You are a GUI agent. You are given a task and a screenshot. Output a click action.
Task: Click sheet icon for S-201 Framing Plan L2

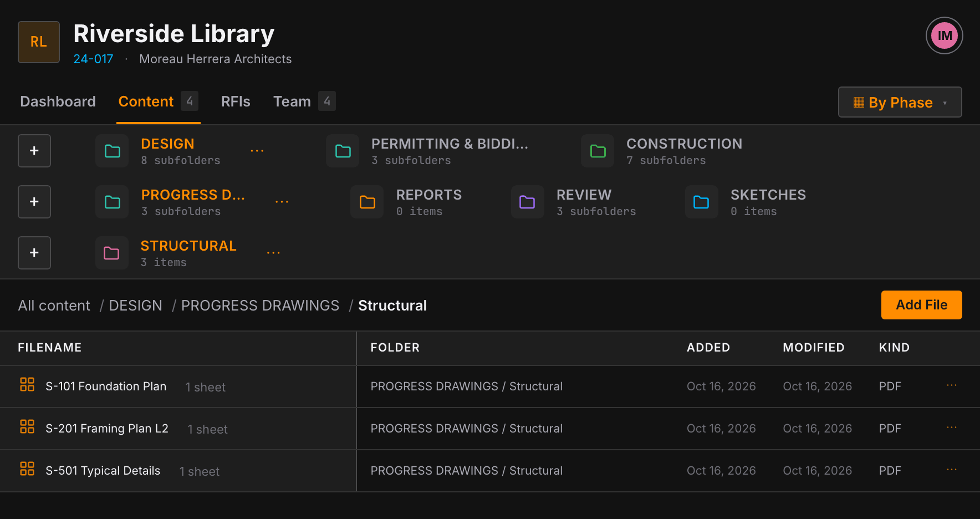click(x=27, y=426)
